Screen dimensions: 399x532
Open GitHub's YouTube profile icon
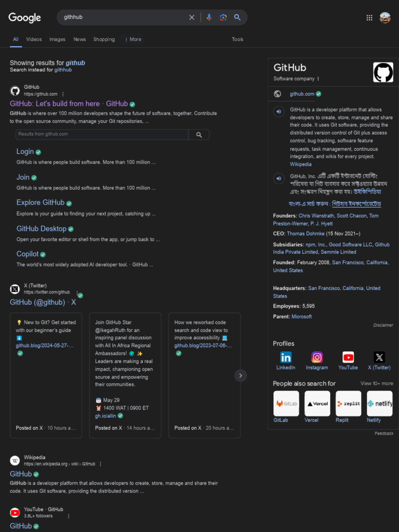tap(348, 357)
